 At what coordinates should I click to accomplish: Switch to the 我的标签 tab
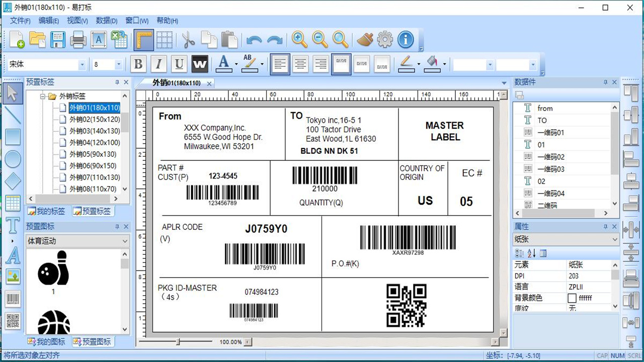tap(47, 211)
